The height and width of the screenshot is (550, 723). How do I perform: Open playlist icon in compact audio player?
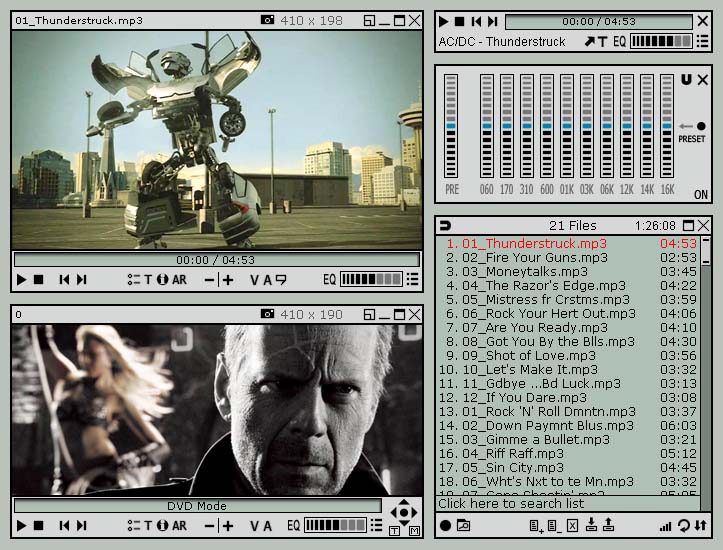pyautogui.click(x=702, y=41)
